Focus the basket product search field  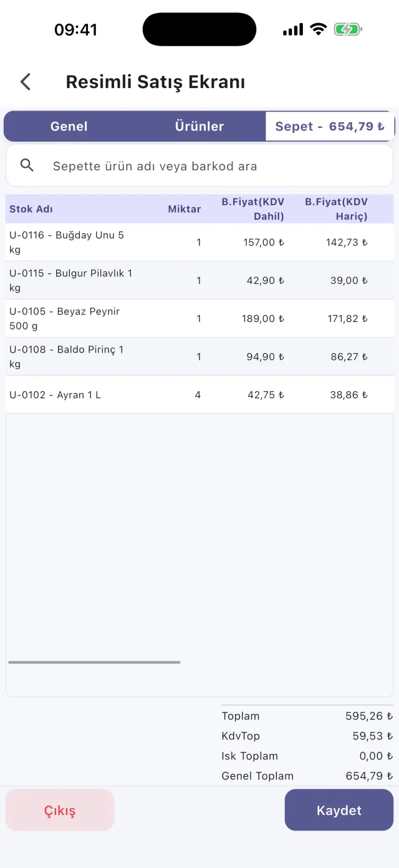[x=199, y=166]
